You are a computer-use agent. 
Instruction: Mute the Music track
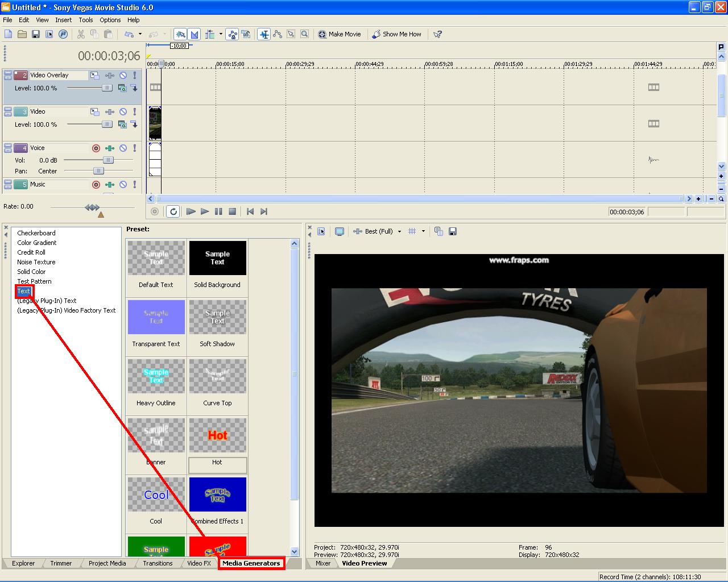(123, 184)
